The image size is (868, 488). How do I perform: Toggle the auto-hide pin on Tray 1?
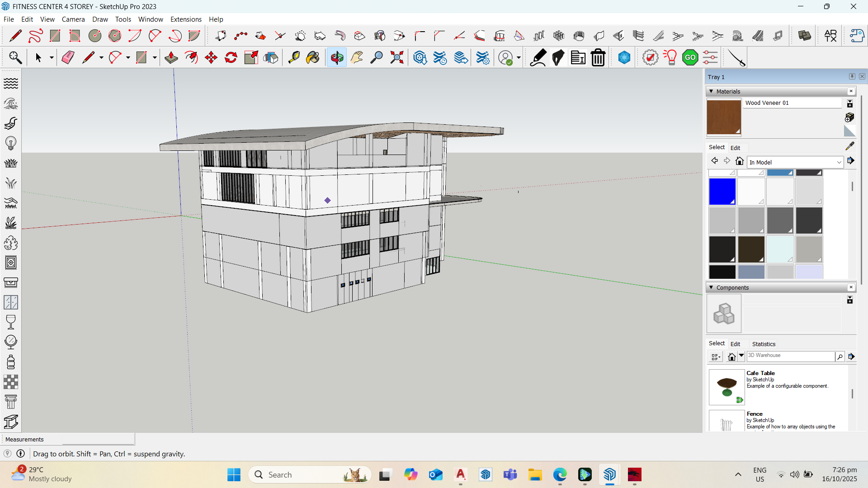(x=853, y=76)
